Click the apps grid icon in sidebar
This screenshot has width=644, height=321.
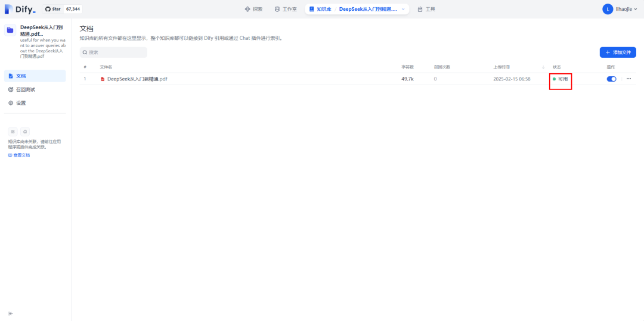[13, 132]
